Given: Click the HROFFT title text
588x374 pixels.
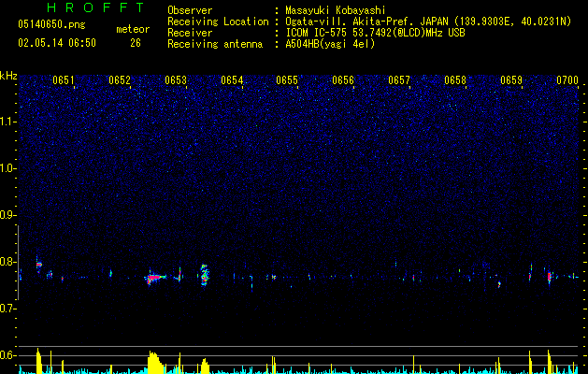Looking at the screenshot, I should (x=95, y=7).
